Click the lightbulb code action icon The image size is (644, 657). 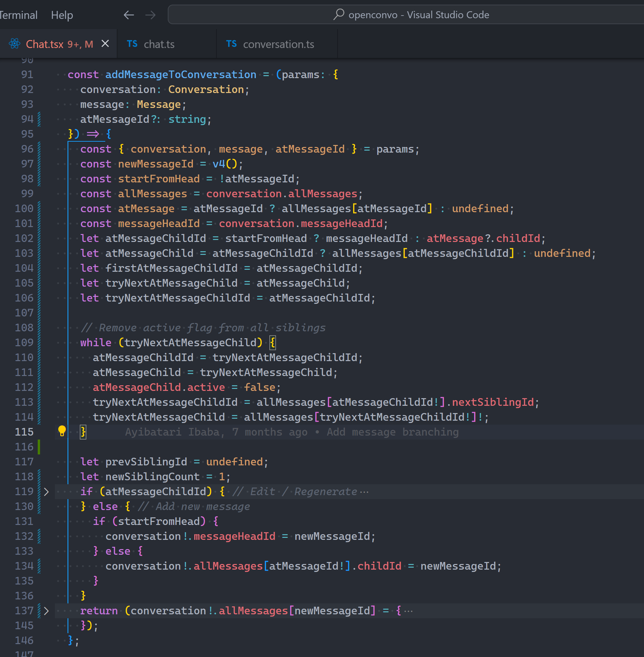(x=62, y=431)
